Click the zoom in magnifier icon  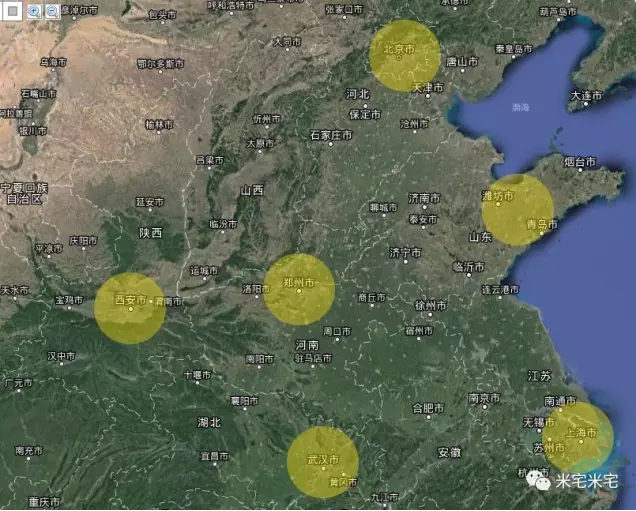tap(34, 11)
